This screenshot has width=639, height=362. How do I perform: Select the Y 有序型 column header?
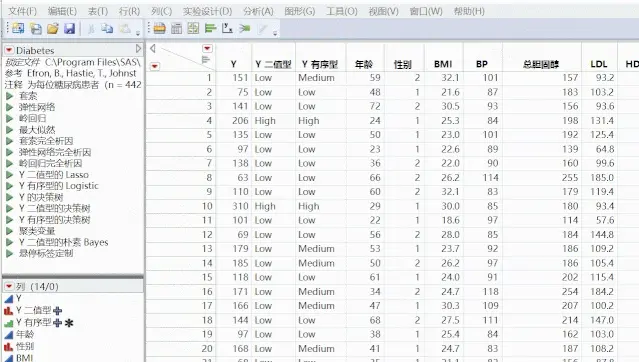coord(320,64)
